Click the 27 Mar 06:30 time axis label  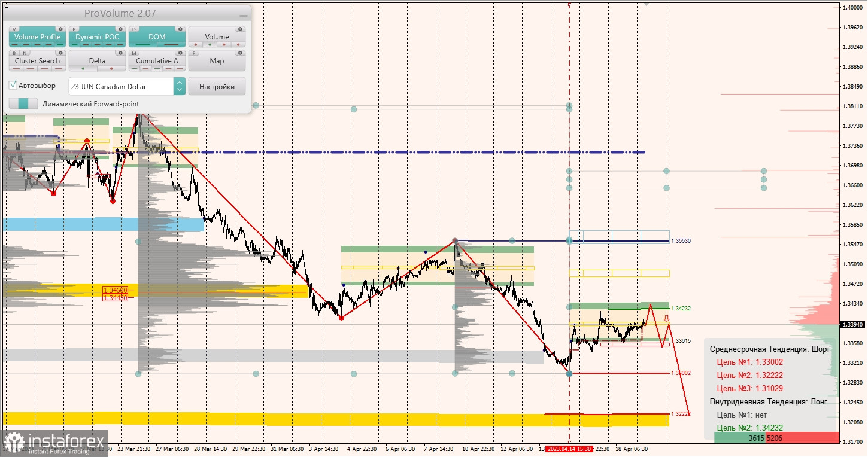172,448
